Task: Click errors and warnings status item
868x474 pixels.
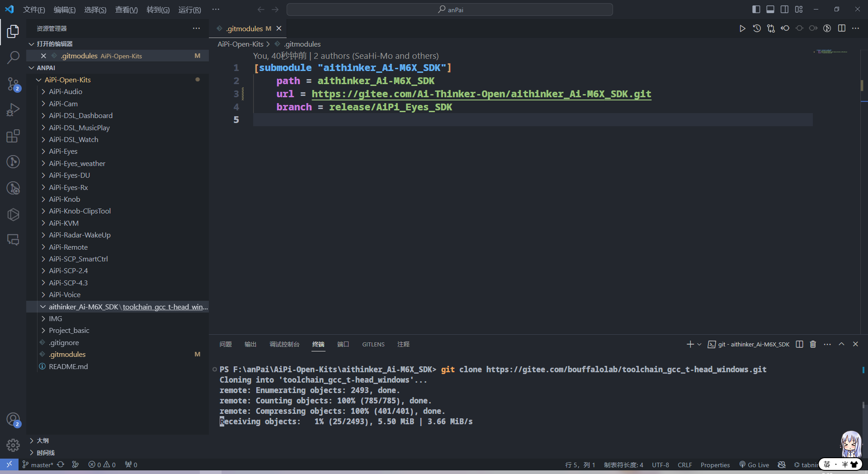Action: pyautogui.click(x=102, y=465)
